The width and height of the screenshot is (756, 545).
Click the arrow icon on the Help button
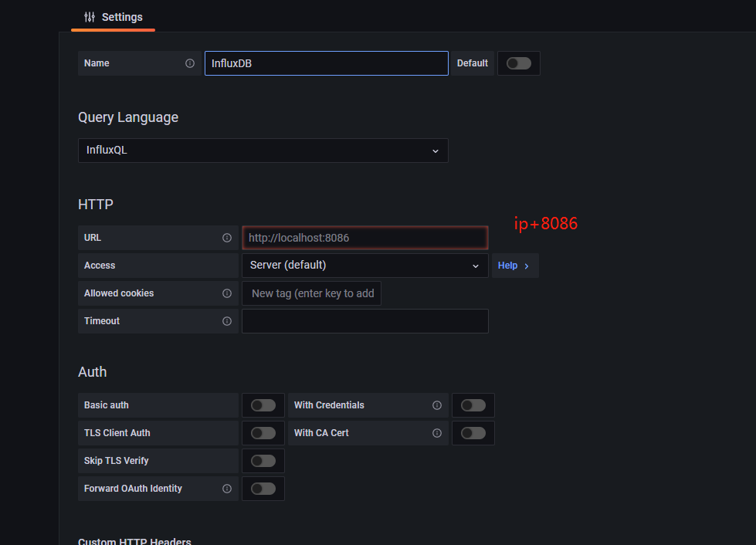pos(527,266)
